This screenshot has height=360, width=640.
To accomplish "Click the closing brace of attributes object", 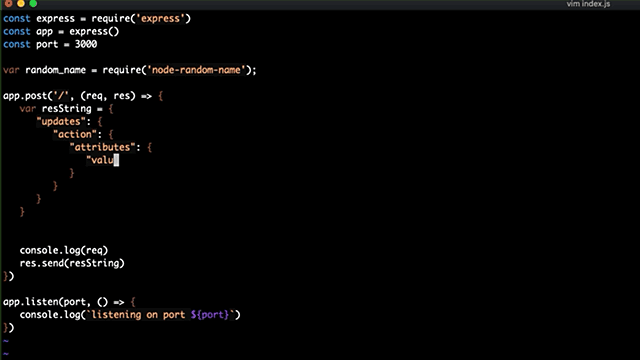I will pos(72,173).
